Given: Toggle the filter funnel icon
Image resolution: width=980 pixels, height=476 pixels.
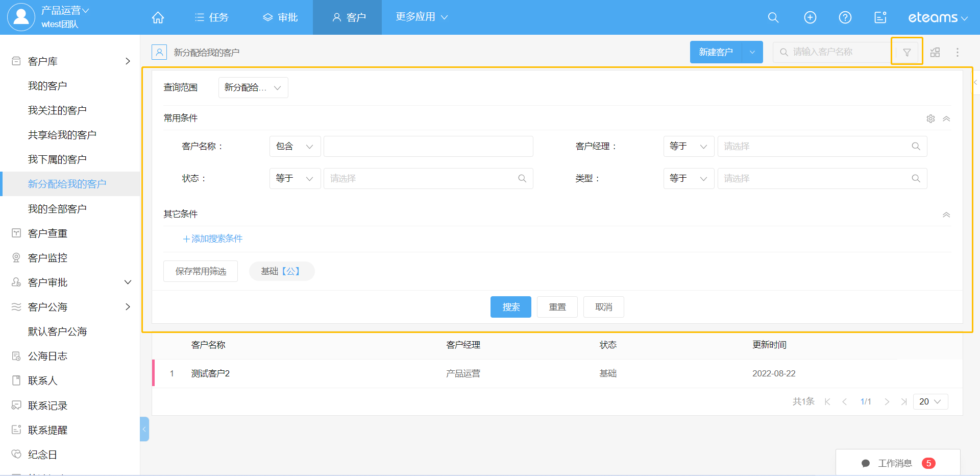Looking at the screenshot, I should click(907, 52).
